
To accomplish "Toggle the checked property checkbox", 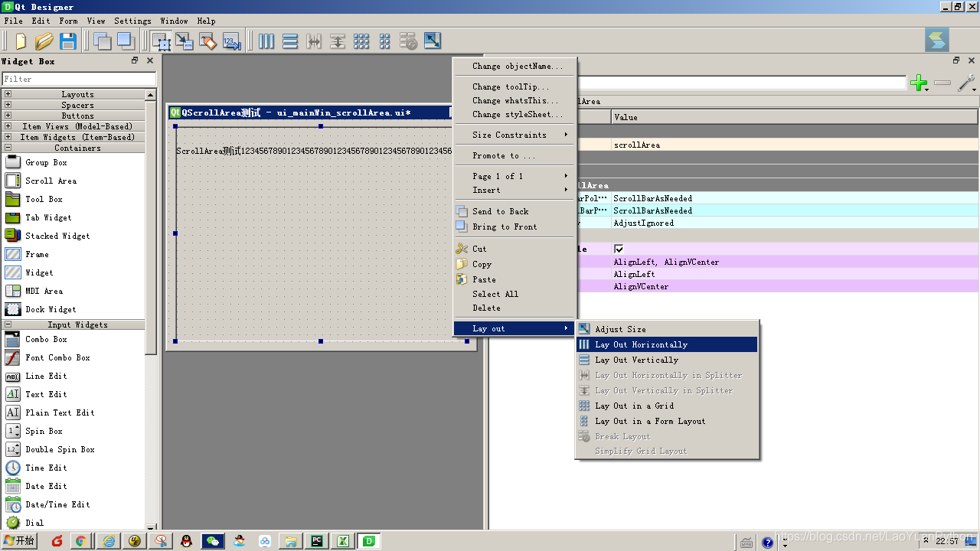I will [x=619, y=249].
